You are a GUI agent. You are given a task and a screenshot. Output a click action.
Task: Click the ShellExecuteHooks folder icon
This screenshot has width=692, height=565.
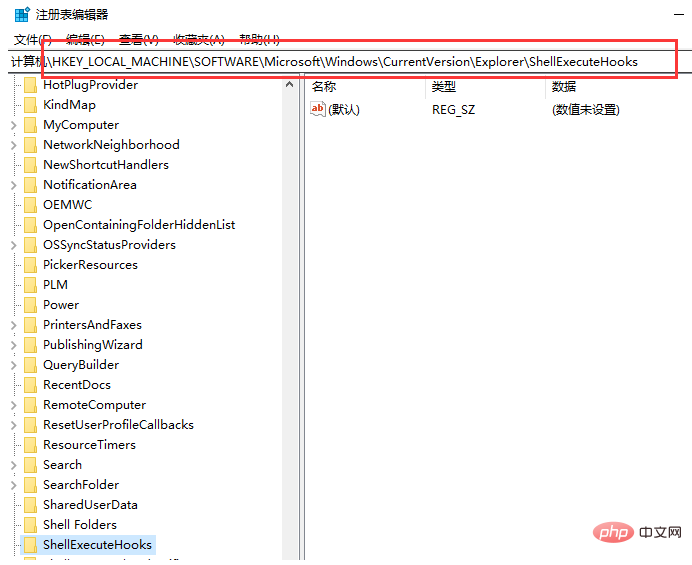pos(30,545)
